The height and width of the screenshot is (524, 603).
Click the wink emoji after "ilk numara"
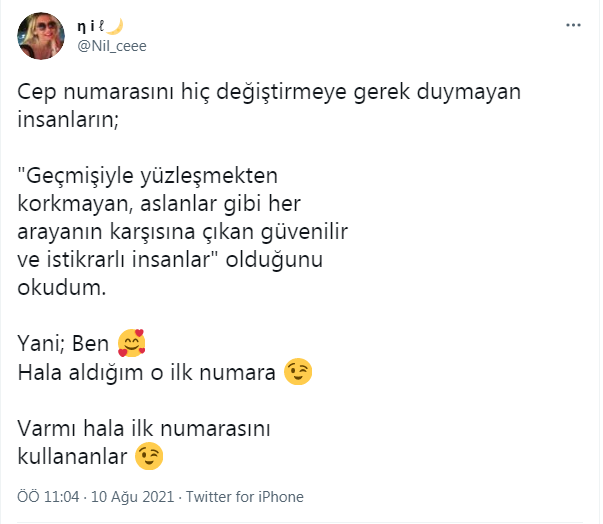tap(298, 372)
